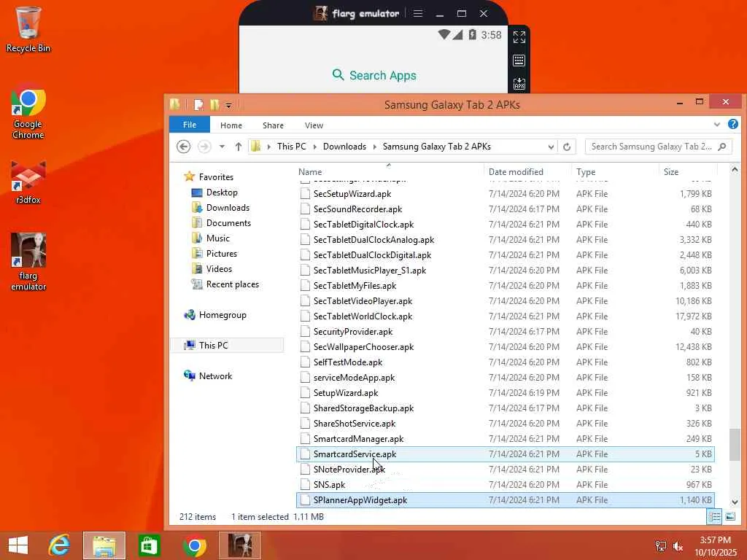Click Explorer Forward navigation arrow
This screenshot has height=560, width=747.
204,147
